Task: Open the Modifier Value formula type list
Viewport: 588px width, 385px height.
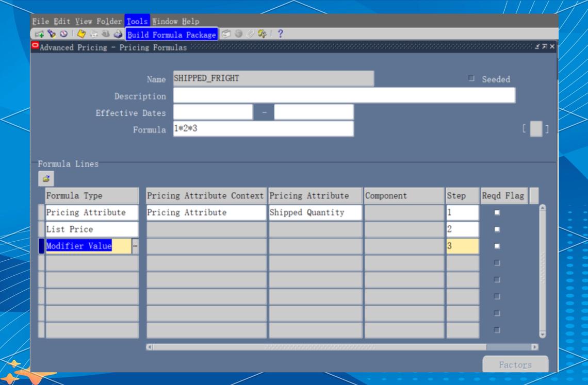Action: 135,246
